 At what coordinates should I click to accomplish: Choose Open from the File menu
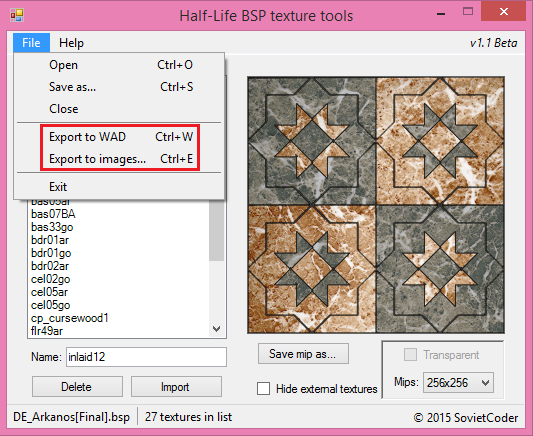pos(119,65)
